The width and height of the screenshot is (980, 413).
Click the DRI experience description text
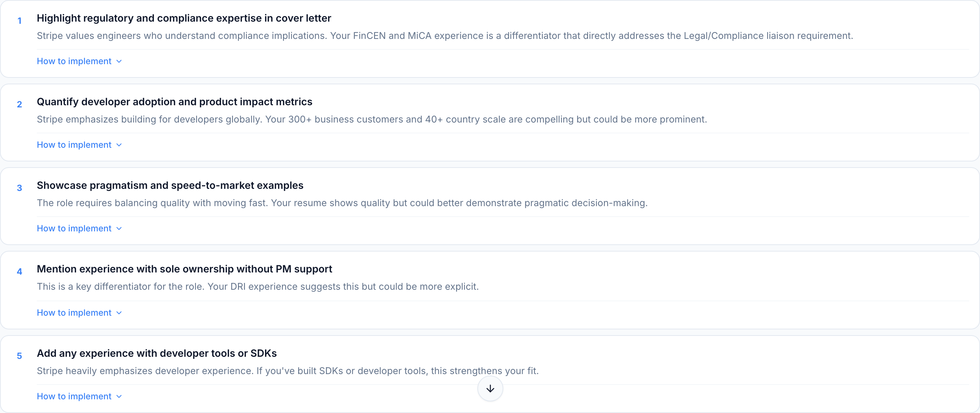(x=257, y=287)
